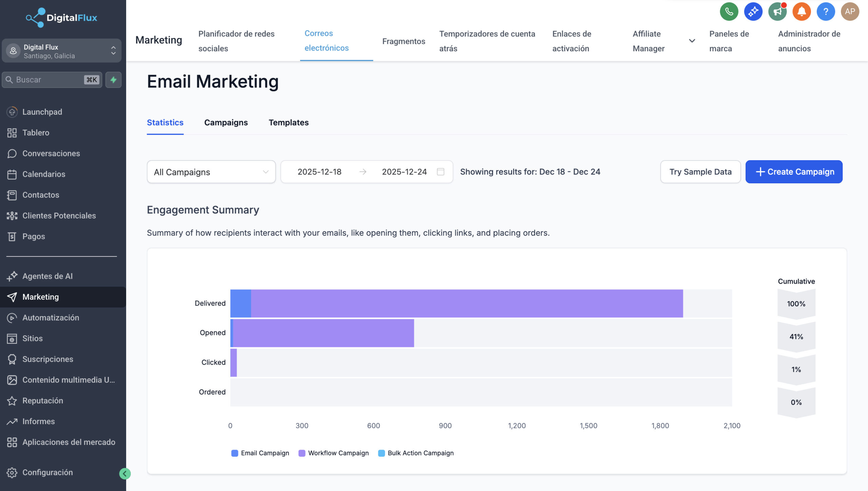
Task: Open the announcements megaphone icon
Action: pos(777,11)
